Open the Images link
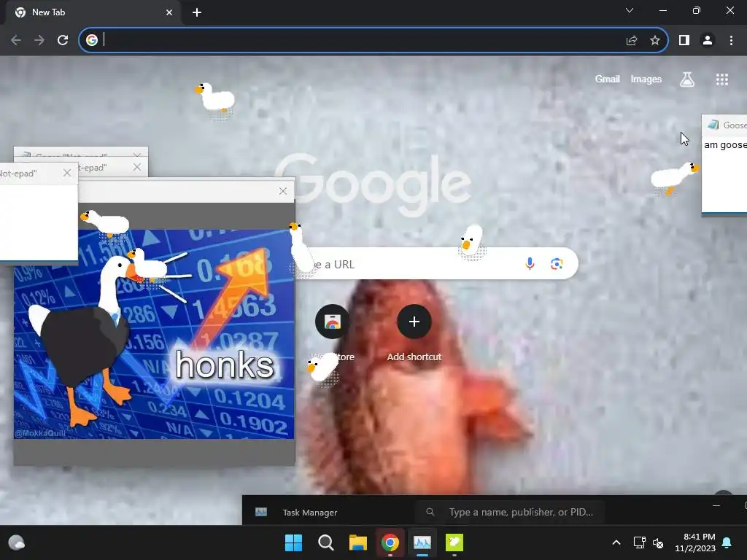The width and height of the screenshot is (747, 560). 646,79
